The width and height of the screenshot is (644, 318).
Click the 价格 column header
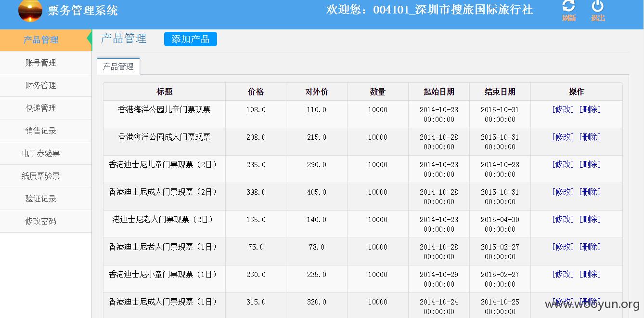(x=256, y=92)
